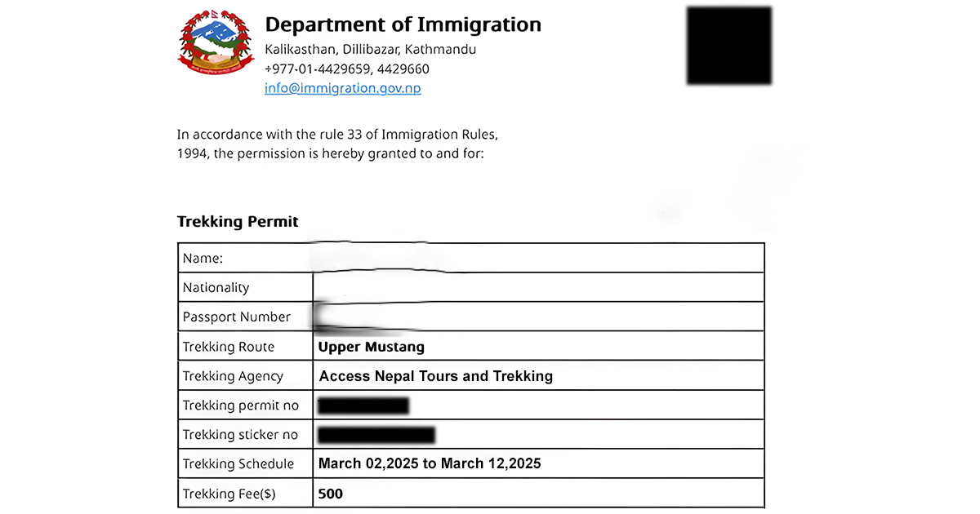
Task: Click the 500 trekking fee value
Action: tap(331, 494)
